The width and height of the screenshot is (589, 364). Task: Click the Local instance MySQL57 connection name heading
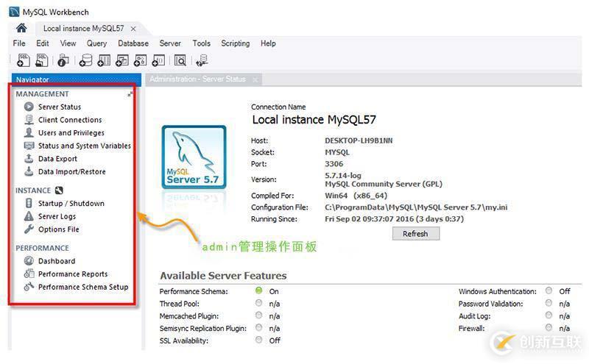coord(314,120)
